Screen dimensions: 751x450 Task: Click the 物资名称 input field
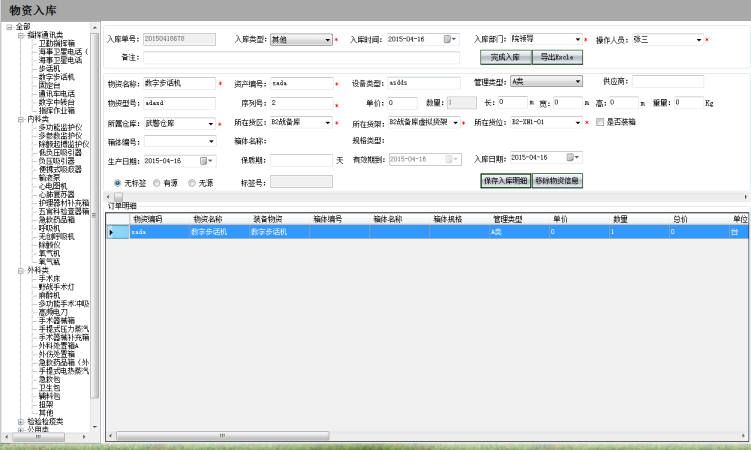coord(179,83)
